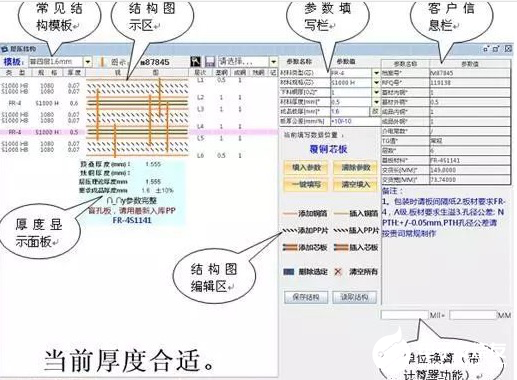Click the 厚度 column header
The width and height of the screenshot is (517, 380).
click(x=74, y=73)
